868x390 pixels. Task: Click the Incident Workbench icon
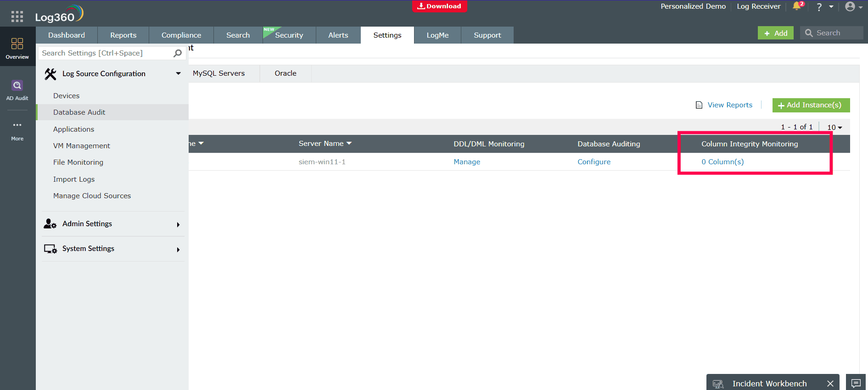pyautogui.click(x=718, y=384)
